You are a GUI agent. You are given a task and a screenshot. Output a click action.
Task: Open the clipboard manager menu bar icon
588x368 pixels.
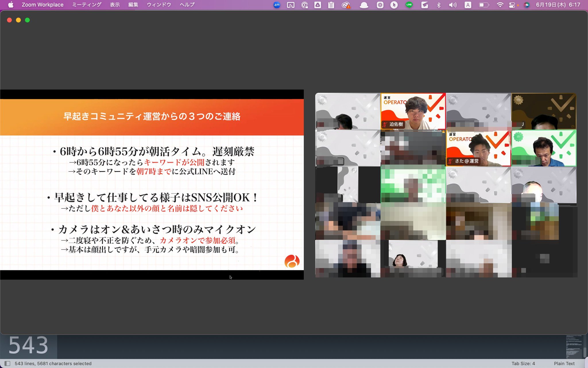click(x=331, y=5)
